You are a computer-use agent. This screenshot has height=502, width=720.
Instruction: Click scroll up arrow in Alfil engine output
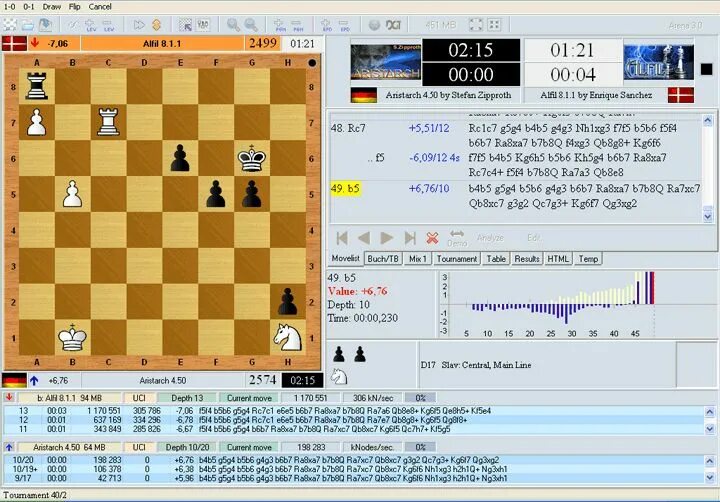(x=709, y=412)
